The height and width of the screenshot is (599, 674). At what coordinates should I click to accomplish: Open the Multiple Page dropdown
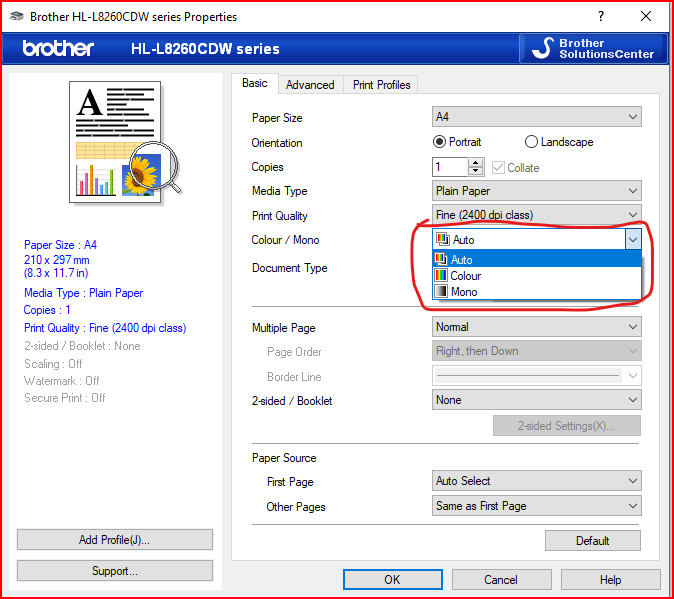536,327
